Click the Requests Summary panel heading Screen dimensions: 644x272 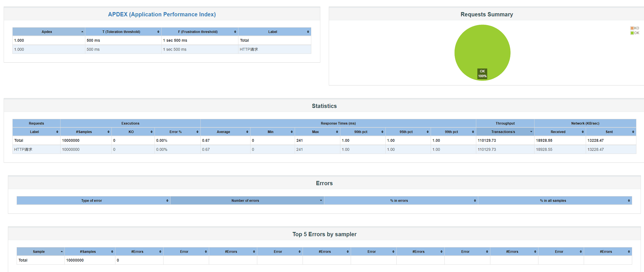coord(487,14)
